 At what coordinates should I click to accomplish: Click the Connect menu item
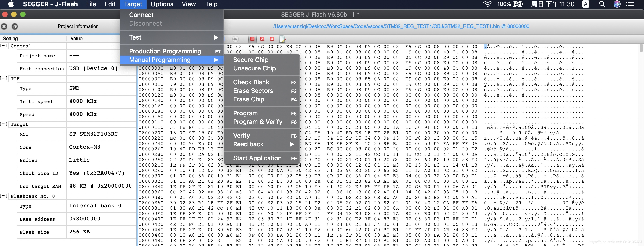coord(141,14)
